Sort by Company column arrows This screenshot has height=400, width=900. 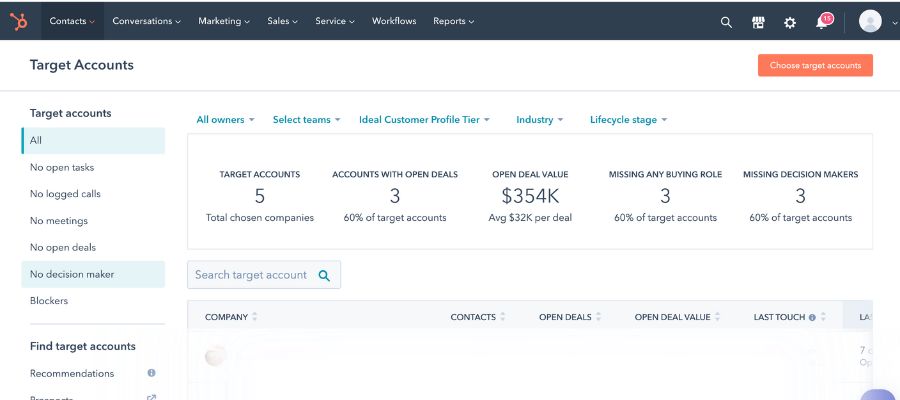point(255,317)
